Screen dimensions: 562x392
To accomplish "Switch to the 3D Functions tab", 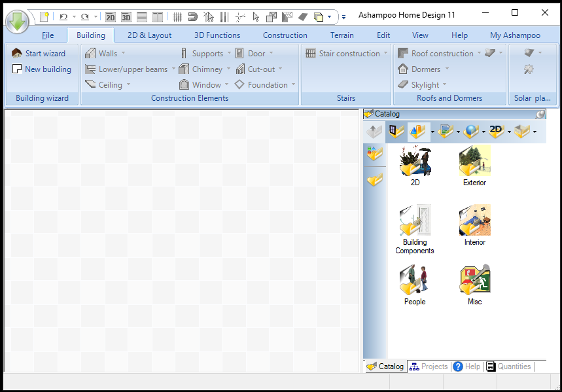I will tap(217, 35).
